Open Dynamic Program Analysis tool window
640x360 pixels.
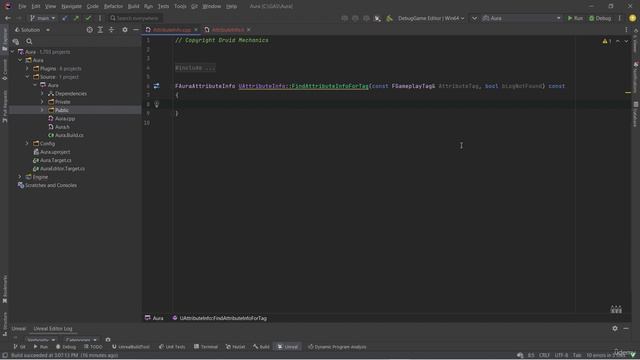pos(337,347)
